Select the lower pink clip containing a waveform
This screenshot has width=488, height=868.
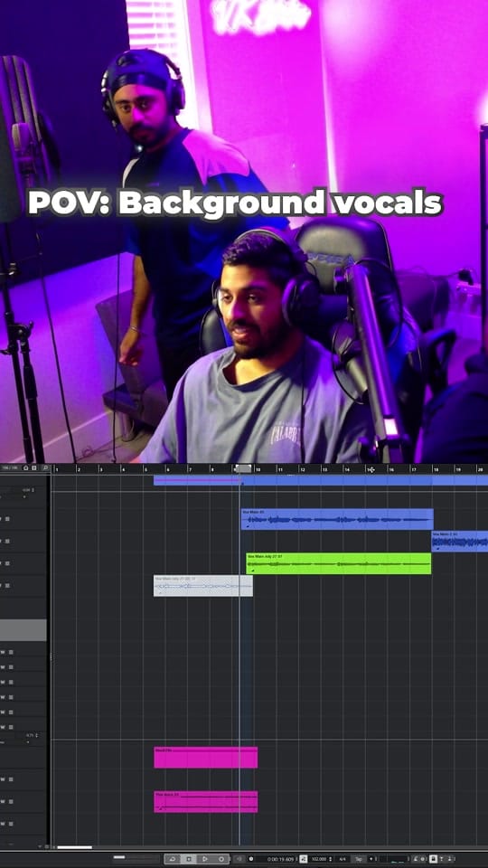206,802
